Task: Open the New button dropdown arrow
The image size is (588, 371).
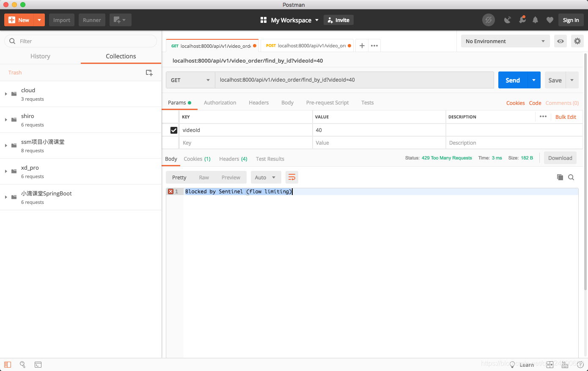Action: pyautogui.click(x=39, y=20)
